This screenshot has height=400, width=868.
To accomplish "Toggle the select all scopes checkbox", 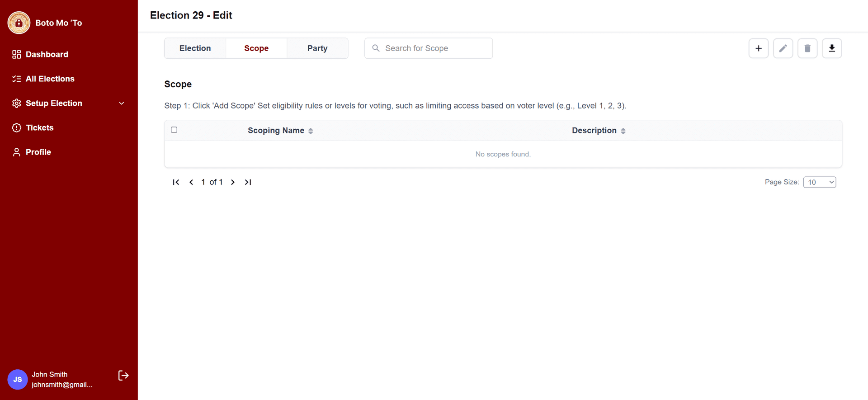I will tap(174, 130).
